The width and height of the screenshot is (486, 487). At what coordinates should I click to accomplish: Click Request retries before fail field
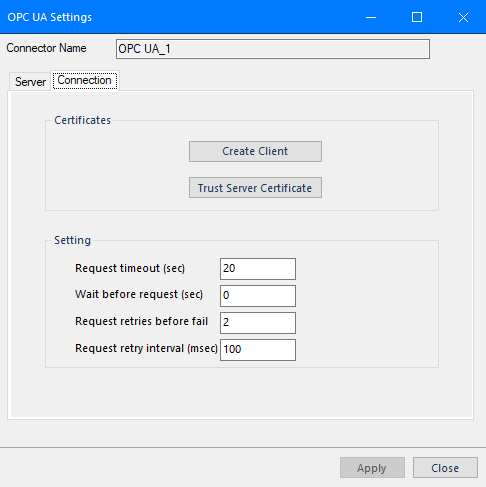[x=258, y=323]
